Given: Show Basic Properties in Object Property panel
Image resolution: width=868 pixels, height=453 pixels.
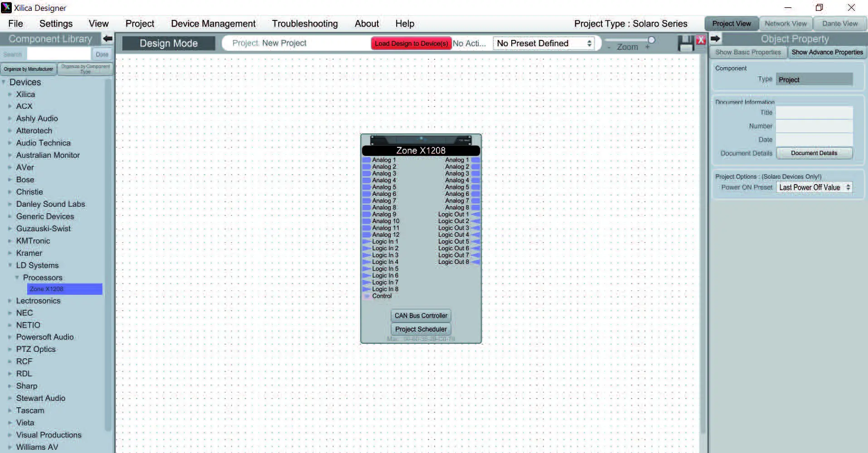Looking at the screenshot, I should coord(747,52).
